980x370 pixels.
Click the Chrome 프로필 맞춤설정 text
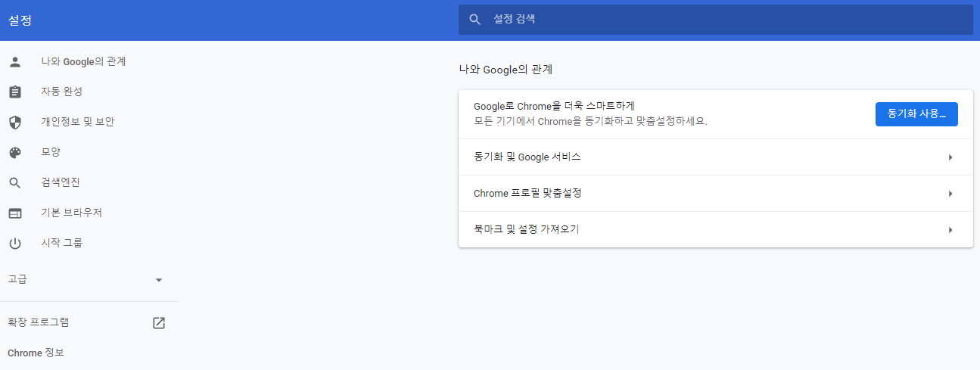point(527,194)
